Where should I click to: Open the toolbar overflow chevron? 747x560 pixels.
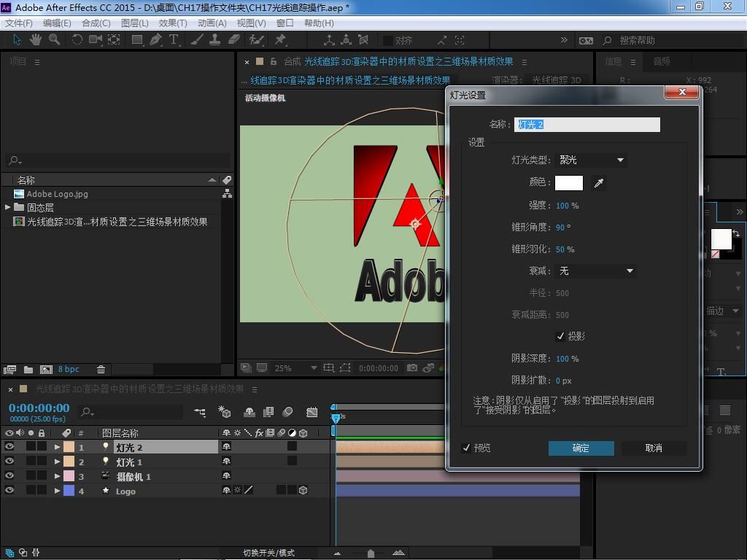[x=564, y=40]
